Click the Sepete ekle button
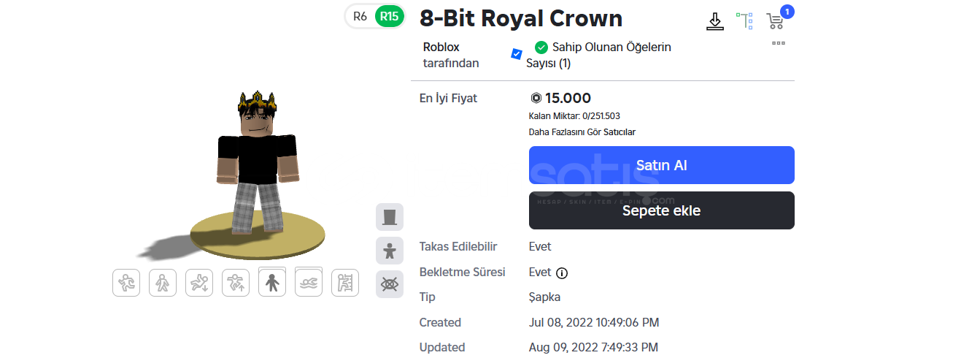This screenshot has width=980, height=358. [x=661, y=210]
